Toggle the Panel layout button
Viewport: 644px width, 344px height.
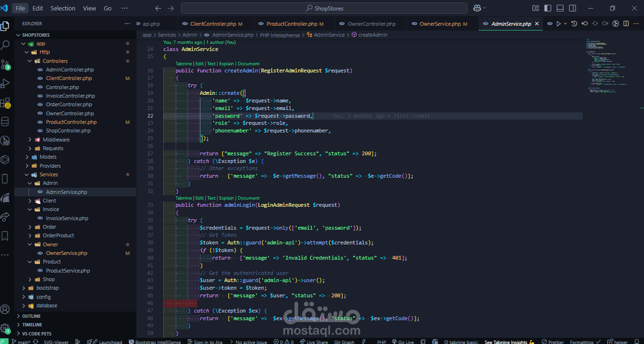[x=560, y=8]
